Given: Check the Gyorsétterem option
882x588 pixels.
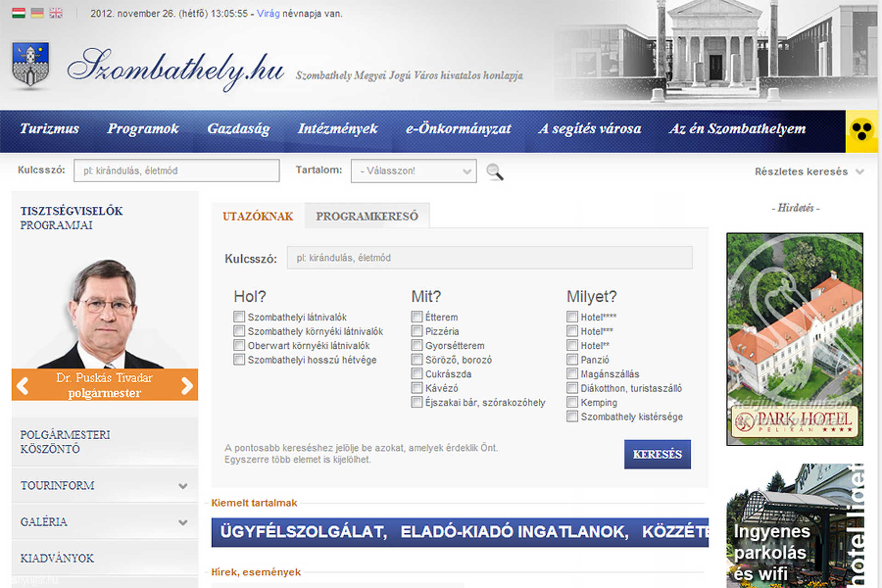Looking at the screenshot, I should tap(417, 345).
